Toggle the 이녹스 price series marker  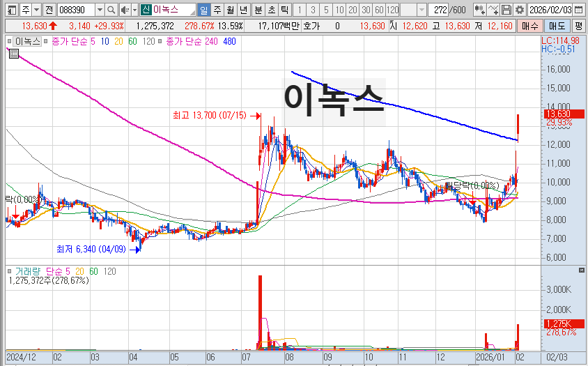pyautogui.click(x=9, y=41)
